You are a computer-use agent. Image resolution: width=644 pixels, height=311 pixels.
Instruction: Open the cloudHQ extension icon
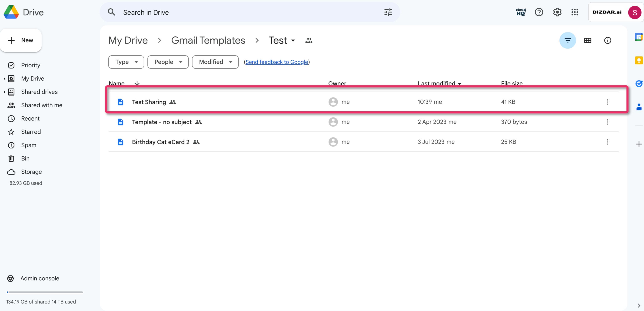coord(520,12)
